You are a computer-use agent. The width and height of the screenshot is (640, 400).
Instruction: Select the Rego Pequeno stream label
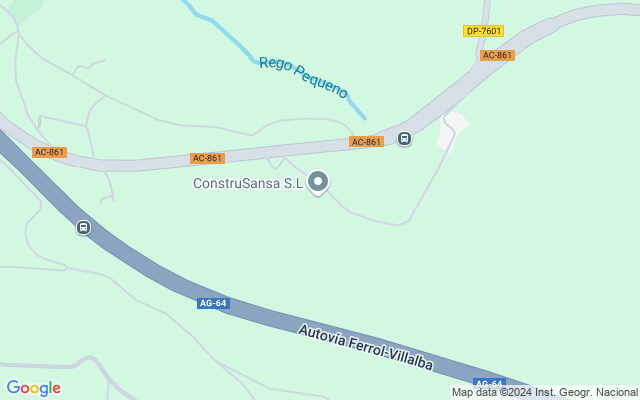coord(303,77)
